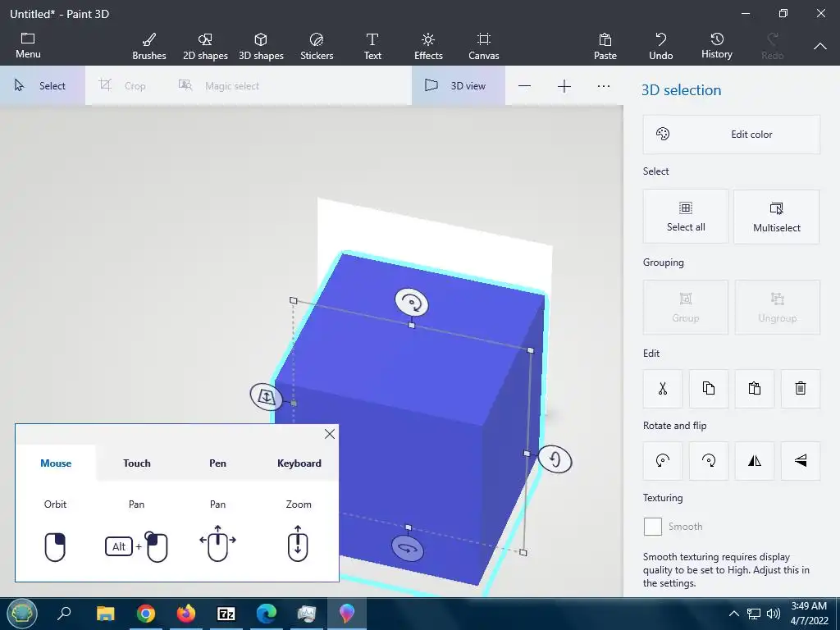Show hidden system tray icons
Screen dimensions: 840x630
coord(734,614)
